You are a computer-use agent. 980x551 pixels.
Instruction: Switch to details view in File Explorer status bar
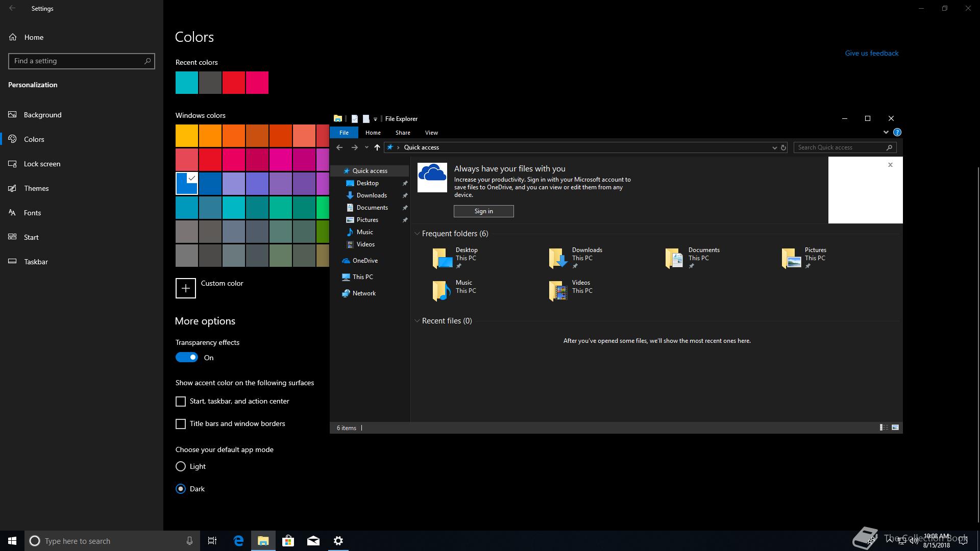[x=884, y=428]
